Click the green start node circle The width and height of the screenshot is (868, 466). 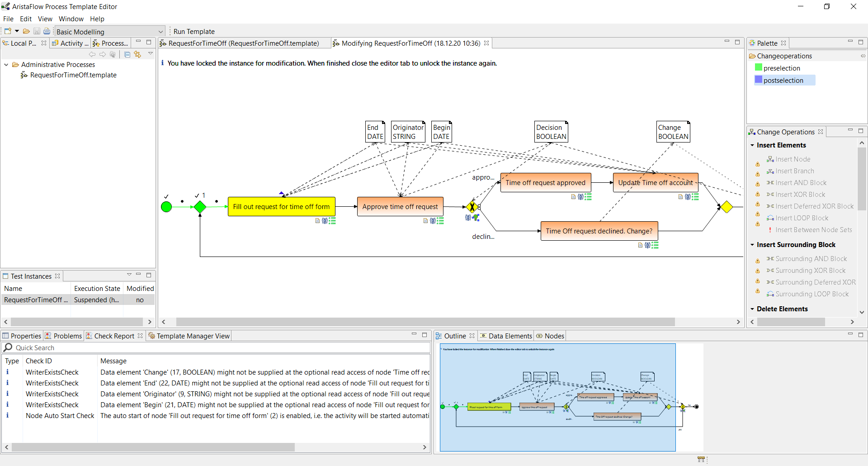pos(166,207)
